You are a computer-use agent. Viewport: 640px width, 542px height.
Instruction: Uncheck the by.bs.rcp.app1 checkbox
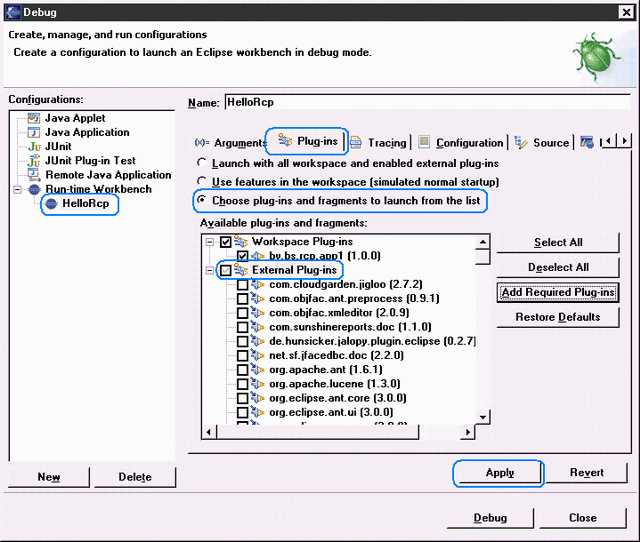pyautogui.click(x=243, y=256)
